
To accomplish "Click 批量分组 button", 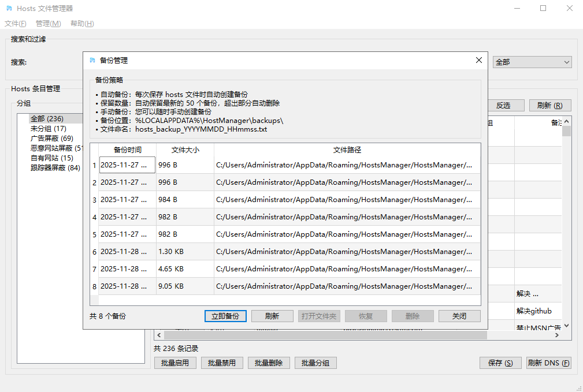I will tap(315, 363).
